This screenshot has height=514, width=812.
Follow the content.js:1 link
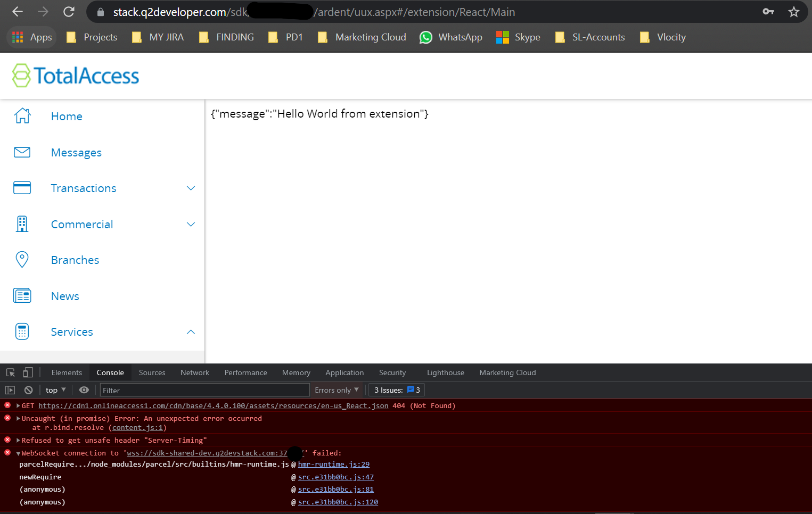tap(137, 428)
